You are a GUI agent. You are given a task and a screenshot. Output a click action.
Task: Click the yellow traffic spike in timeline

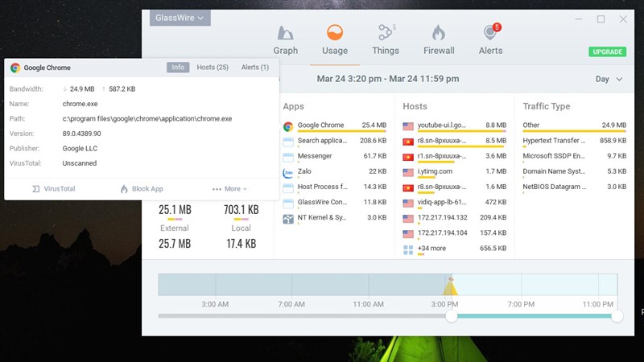tap(450, 286)
